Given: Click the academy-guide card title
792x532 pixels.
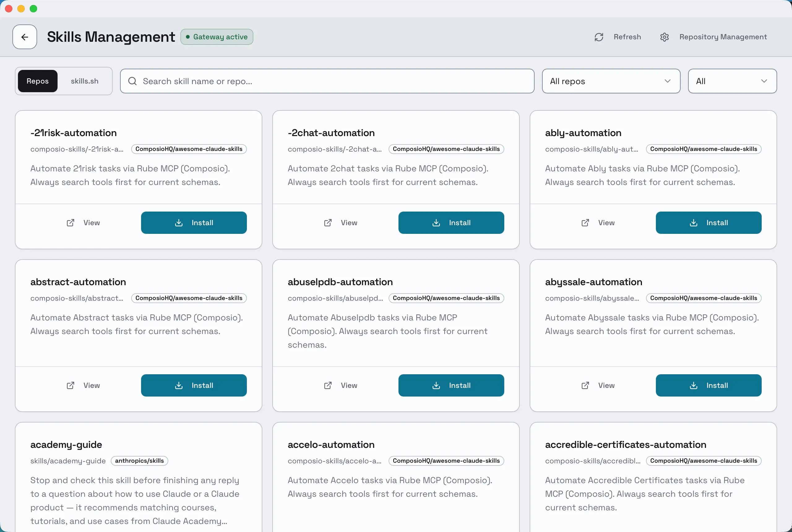Looking at the screenshot, I should pyautogui.click(x=66, y=445).
